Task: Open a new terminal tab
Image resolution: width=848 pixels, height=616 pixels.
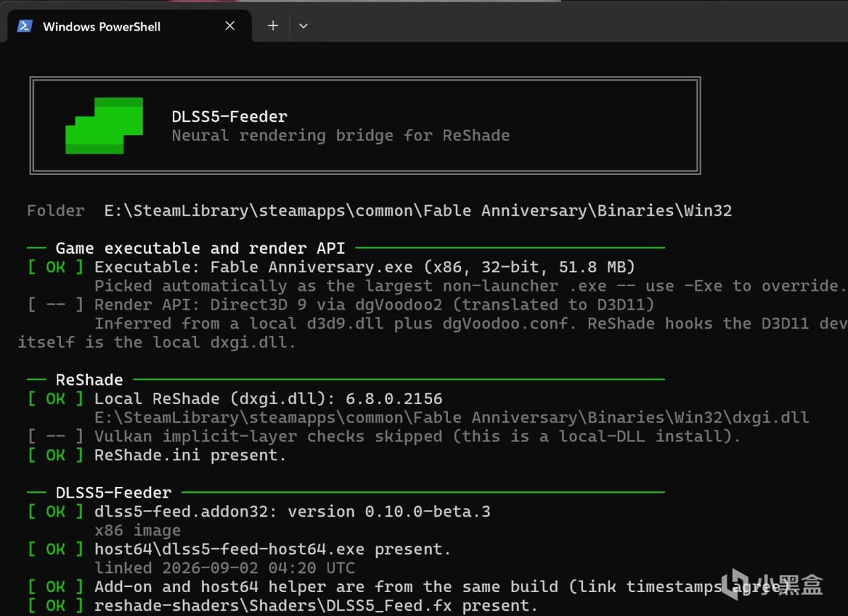Action: 273,26
